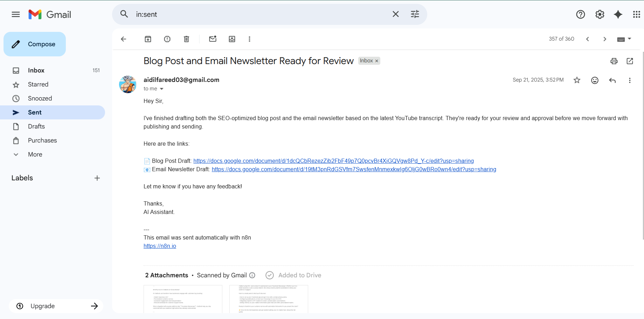Print the email using the printer icon
This screenshot has width=644, height=319.
point(614,61)
